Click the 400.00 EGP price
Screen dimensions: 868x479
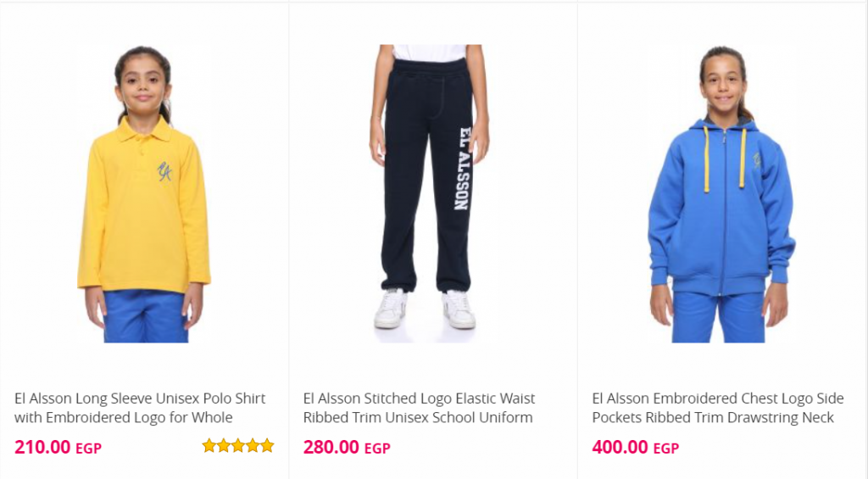pos(636,447)
